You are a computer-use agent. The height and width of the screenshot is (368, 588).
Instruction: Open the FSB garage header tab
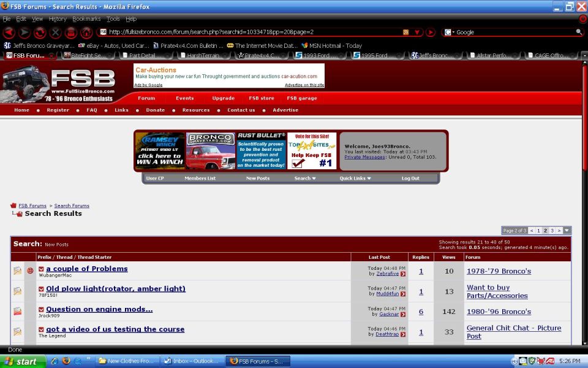(302, 98)
